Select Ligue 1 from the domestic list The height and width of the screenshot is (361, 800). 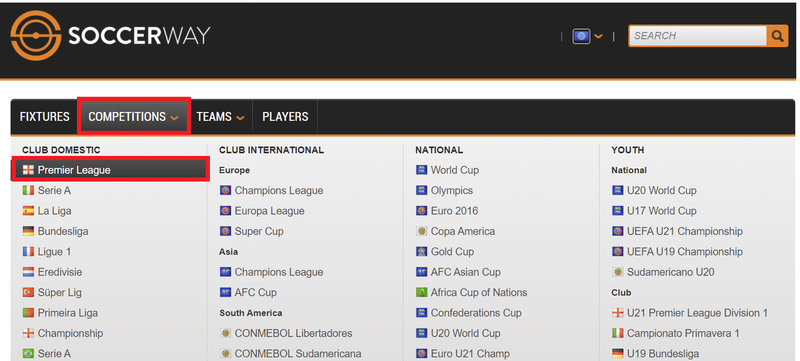54,252
